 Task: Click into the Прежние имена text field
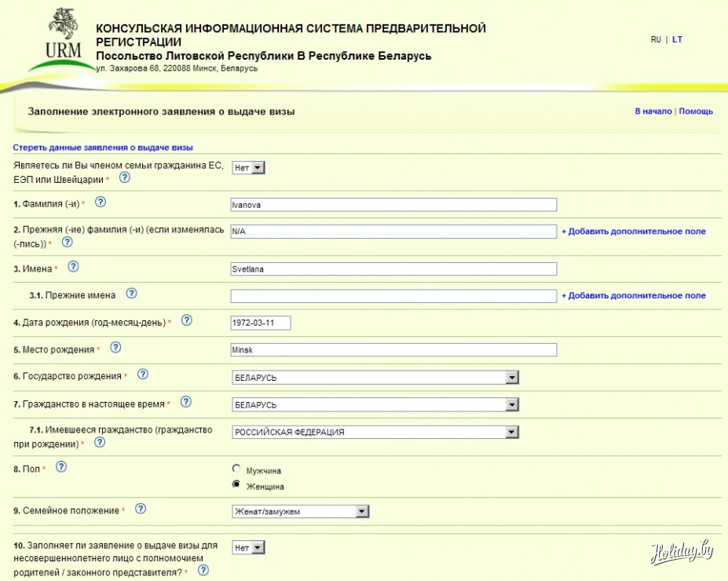(x=393, y=296)
